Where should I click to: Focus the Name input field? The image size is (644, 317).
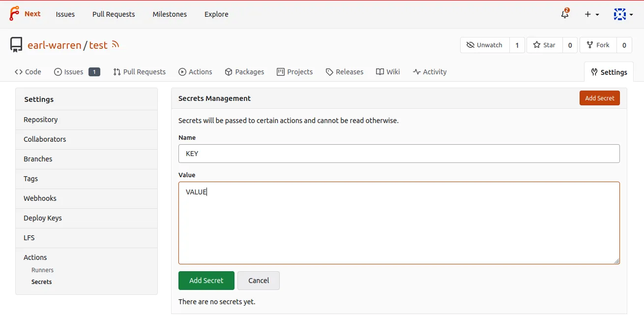399,154
